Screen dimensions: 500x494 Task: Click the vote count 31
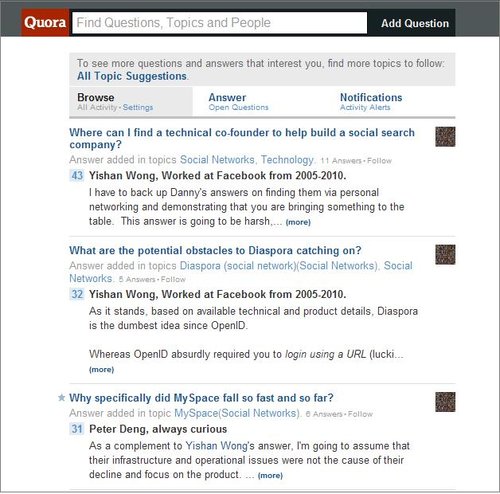click(x=77, y=429)
